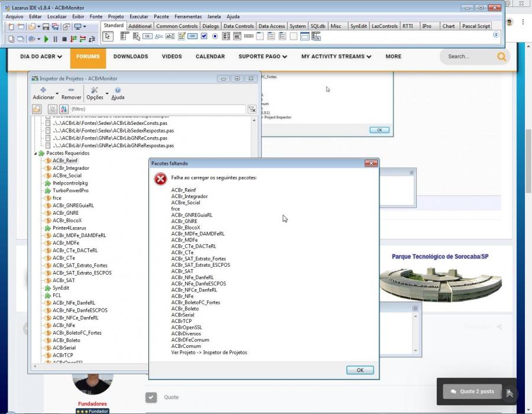Select the TMainMenu component icon
The image size is (532, 414).
pyautogui.click(x=125, y=36)
